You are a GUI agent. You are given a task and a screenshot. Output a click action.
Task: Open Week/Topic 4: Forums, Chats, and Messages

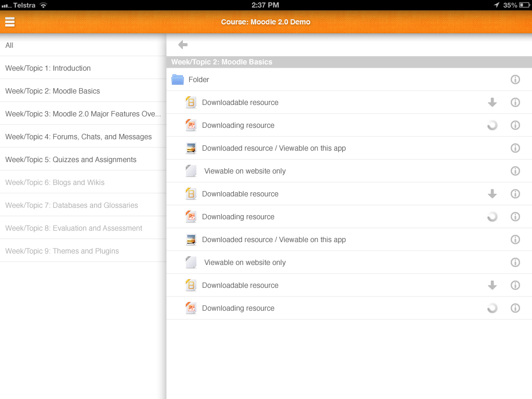83,137
